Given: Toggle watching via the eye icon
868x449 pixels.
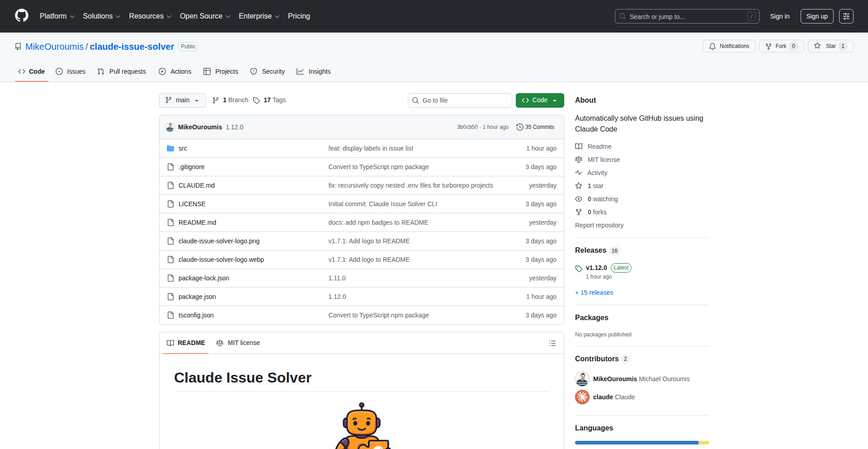Looking at the screenshot, I should coord(579,199).
